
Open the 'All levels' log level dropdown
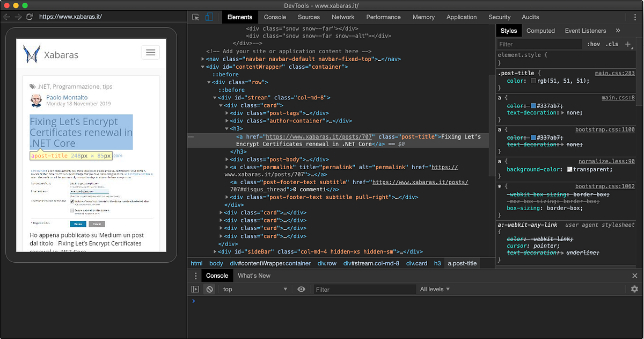pyautogui.click(x=435, y=289)
